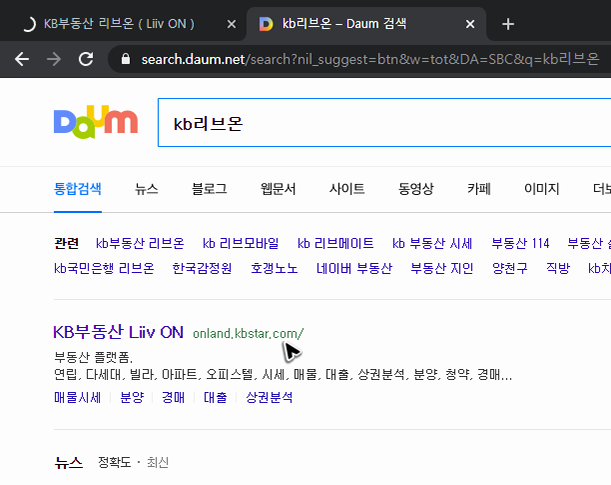Click the Daum search box with kb리브온

click(x=384, y=123)
